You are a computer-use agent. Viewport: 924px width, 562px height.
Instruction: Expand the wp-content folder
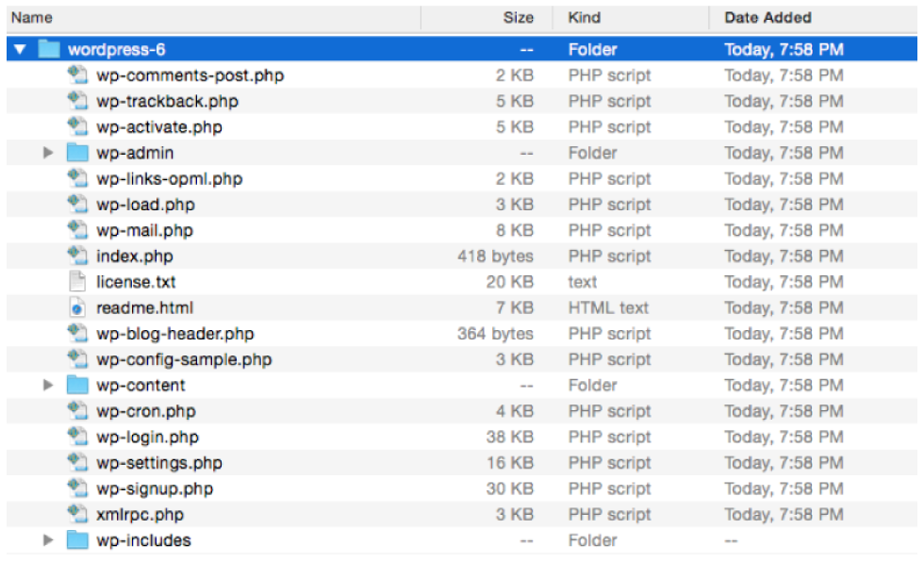(47, 385)
